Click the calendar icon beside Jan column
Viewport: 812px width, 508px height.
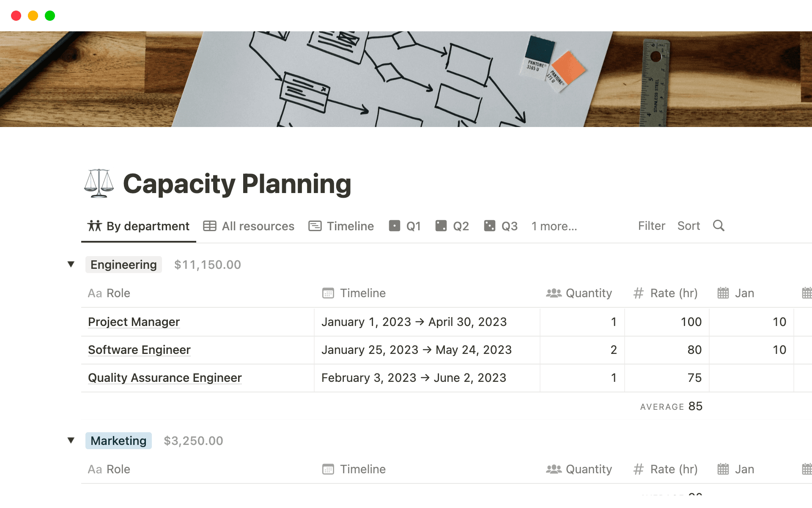click(723, 293)
